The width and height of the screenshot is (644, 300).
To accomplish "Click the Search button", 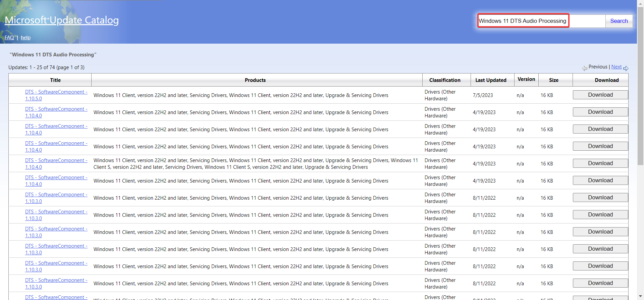I will pos(619,21).
